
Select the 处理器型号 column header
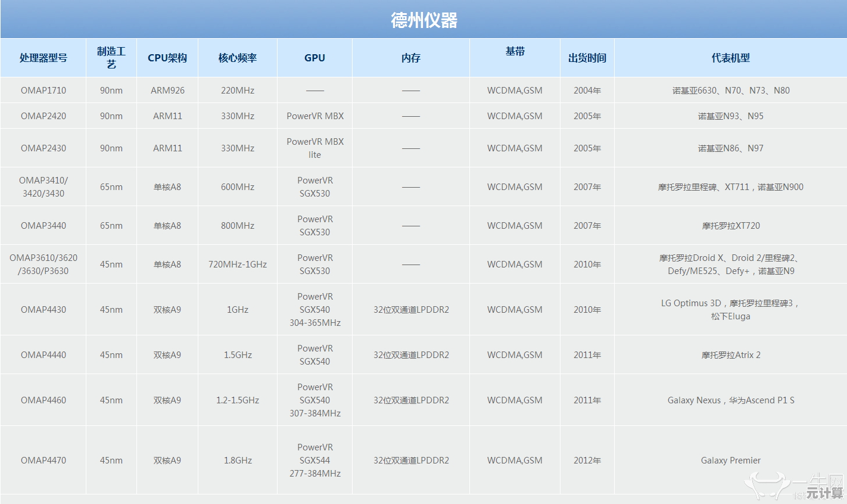43,58
